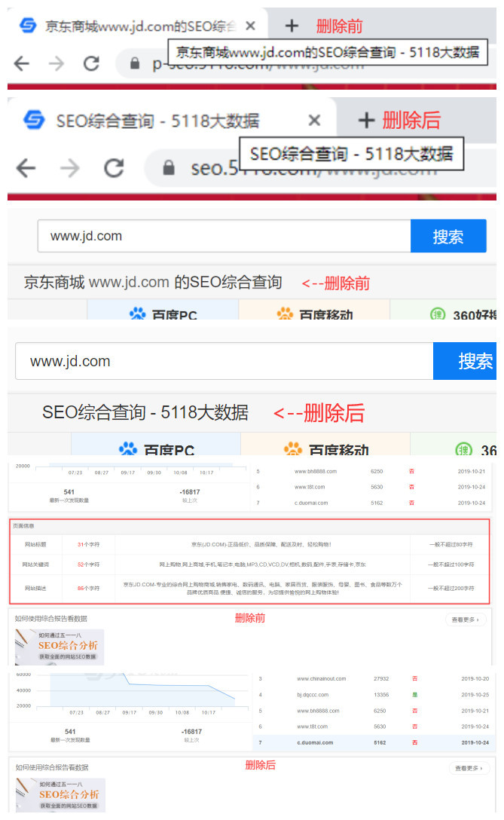Reload the page in the 京东商城 tab browser
The width and height of the screenshot is (504, 820).
point(91,64)
